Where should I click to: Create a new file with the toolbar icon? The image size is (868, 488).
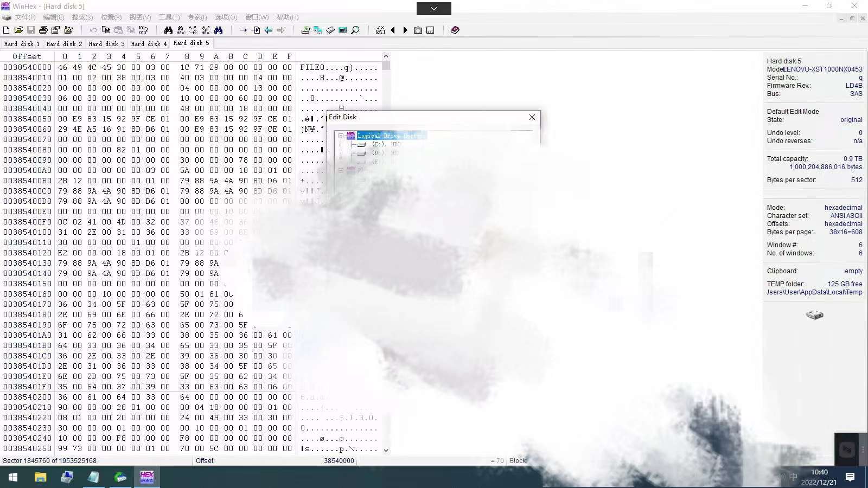pos(7,30)
